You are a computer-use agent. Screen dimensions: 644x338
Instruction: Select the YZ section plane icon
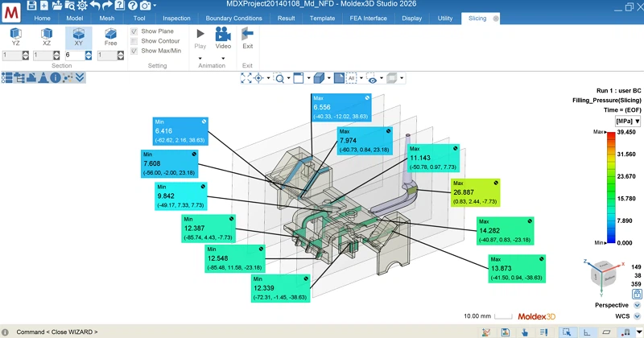(15, 35)
